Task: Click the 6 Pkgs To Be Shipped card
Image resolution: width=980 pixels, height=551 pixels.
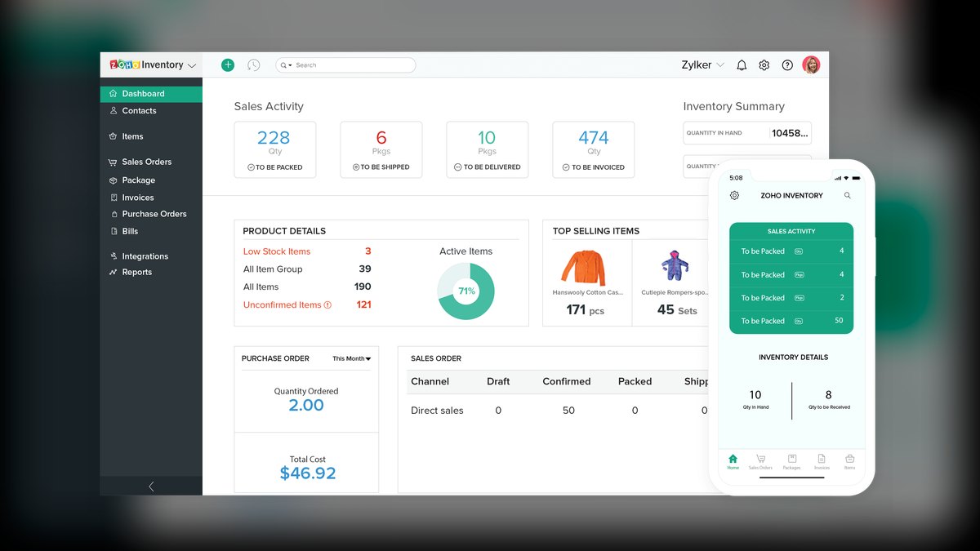Action: coord(381,149)
